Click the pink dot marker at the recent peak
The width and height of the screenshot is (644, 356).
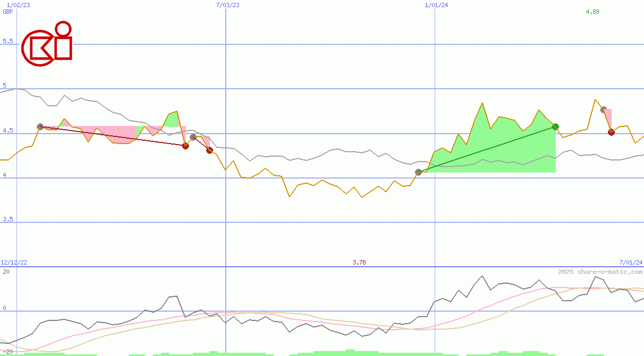tap(603, 111)
